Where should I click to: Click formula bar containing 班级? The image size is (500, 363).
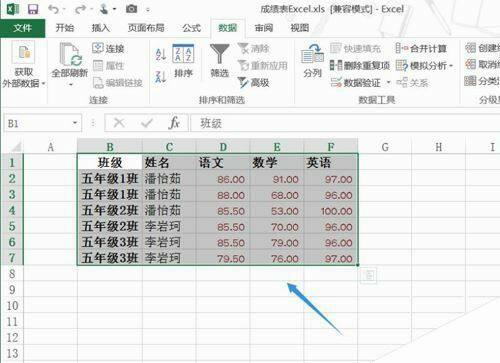pos(345,124)
